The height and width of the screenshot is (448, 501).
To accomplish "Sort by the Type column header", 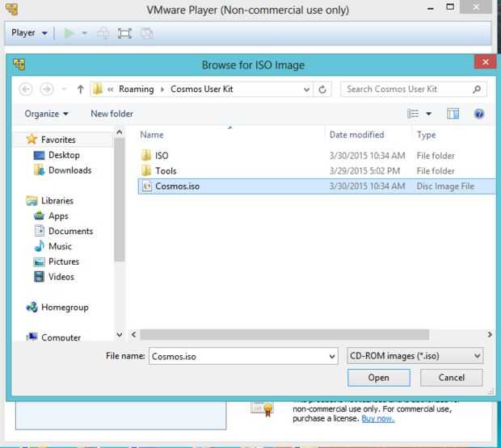I will tap(426, 135).
